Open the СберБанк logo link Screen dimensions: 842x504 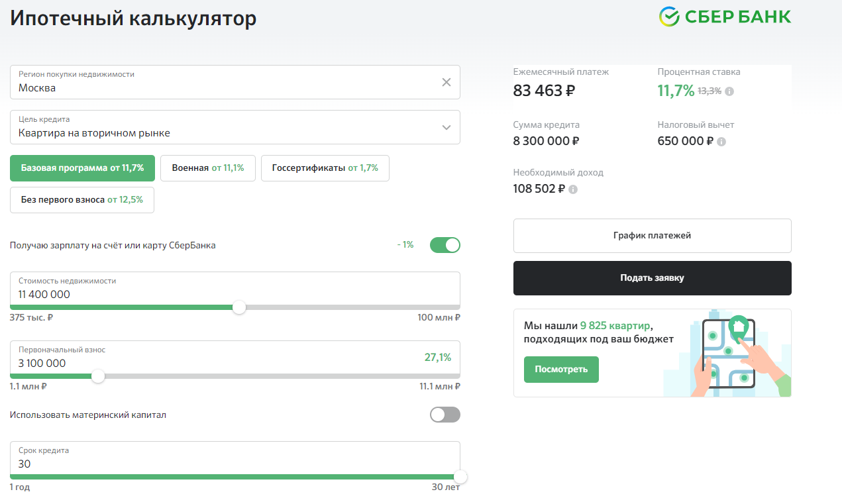click(x=725, y=17)
